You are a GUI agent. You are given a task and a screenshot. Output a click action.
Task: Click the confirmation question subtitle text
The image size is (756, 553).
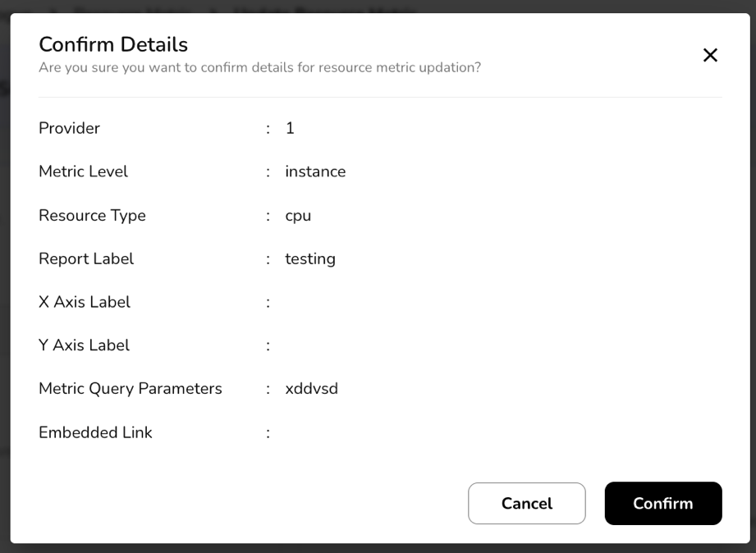[x=259, y=67]
